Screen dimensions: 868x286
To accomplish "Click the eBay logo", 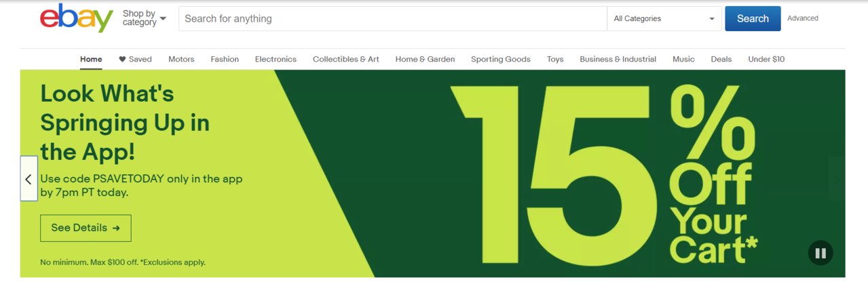I will (76, 18).
